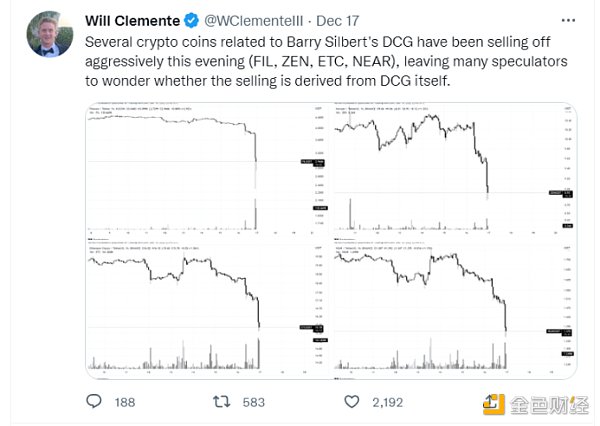Click the retweet arrows icon
Viewport: 600px width, 426px height.
coord(222,402)
